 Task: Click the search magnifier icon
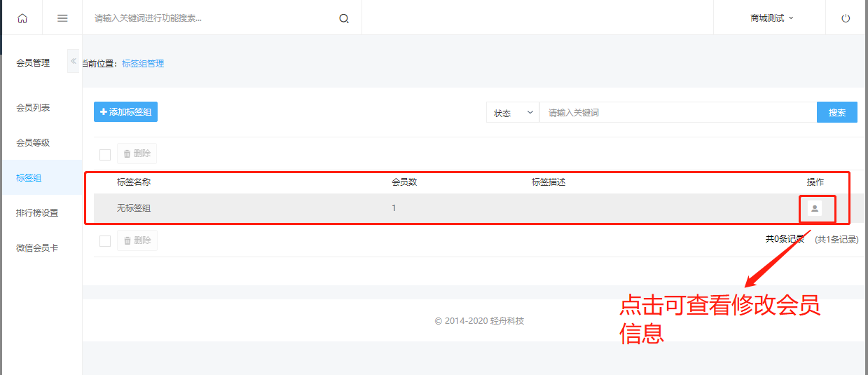pyautogui.click(x=344, y=18)
